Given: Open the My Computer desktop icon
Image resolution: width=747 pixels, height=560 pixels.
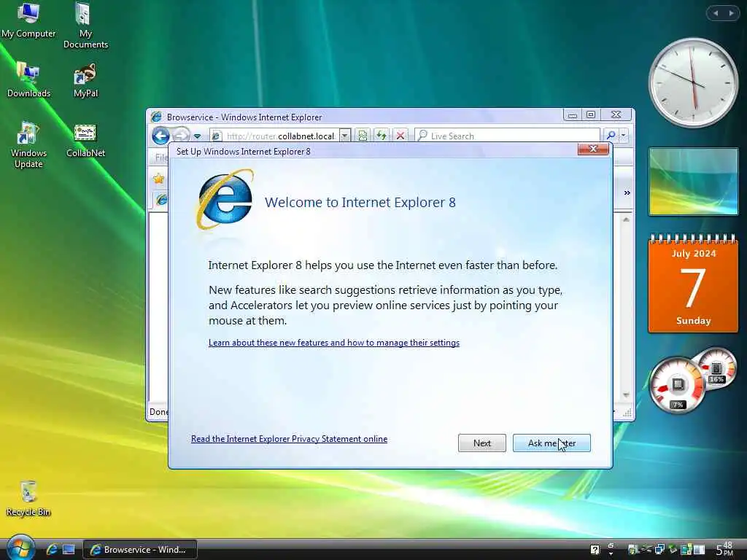Looking at the screenshot, I should (28, 19).
